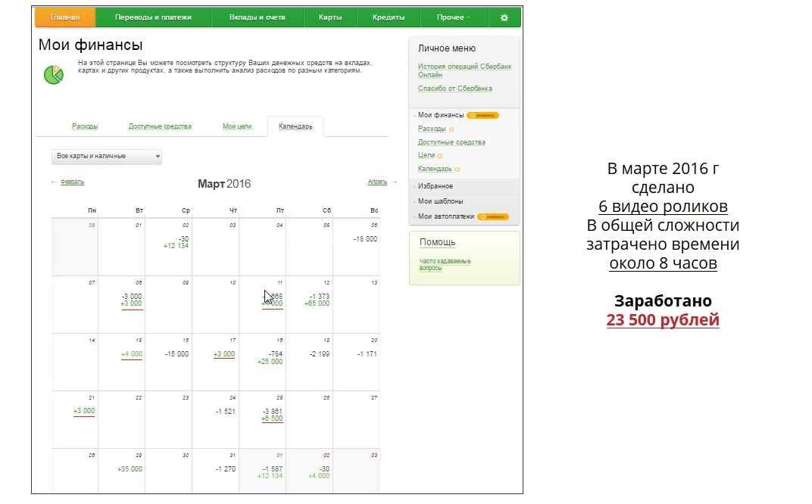812x504 pixels.
Task: Click +4 000 on April 02 cell
Action: (x=319, y=476)
